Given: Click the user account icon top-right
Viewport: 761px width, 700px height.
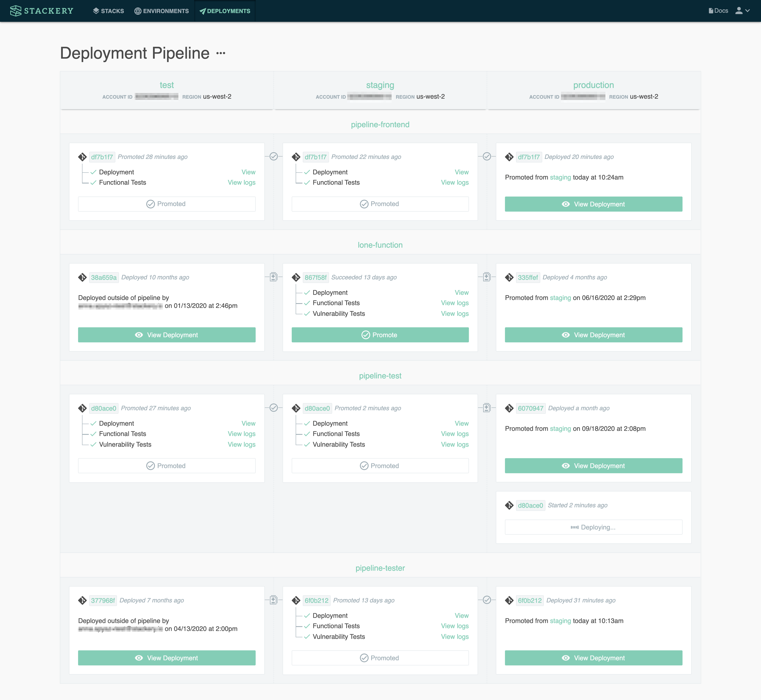Looking at the screenshot, I should [740, 11].
